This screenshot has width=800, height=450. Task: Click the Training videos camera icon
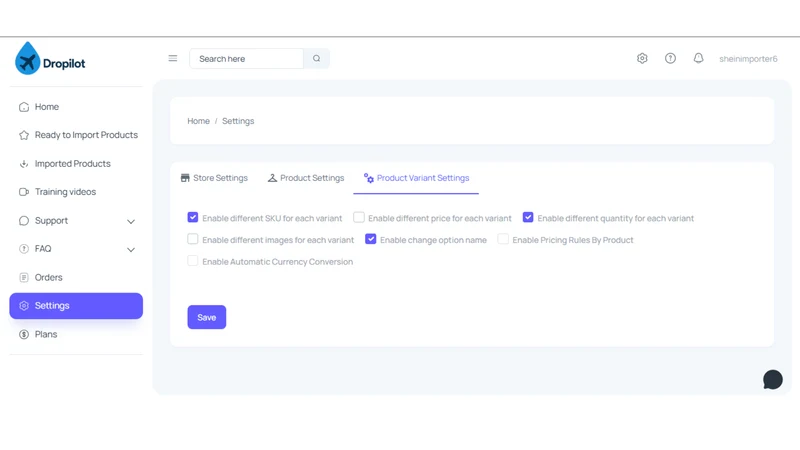tap(24, 192)
